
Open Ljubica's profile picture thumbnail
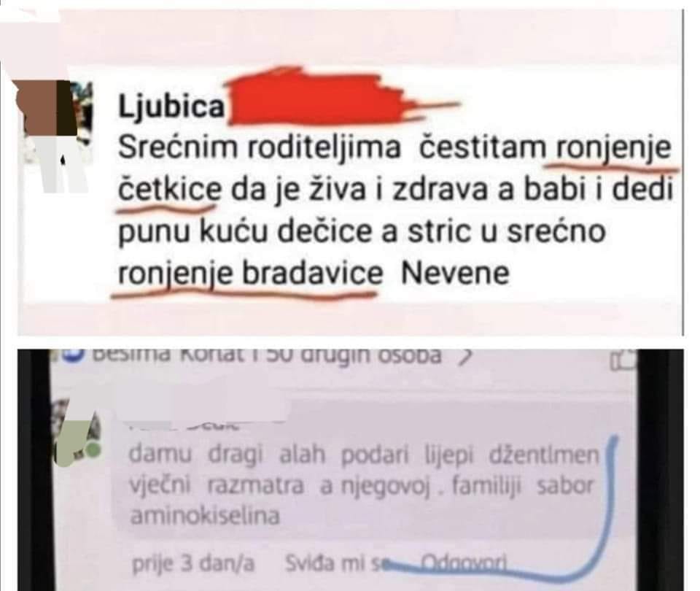52,136
